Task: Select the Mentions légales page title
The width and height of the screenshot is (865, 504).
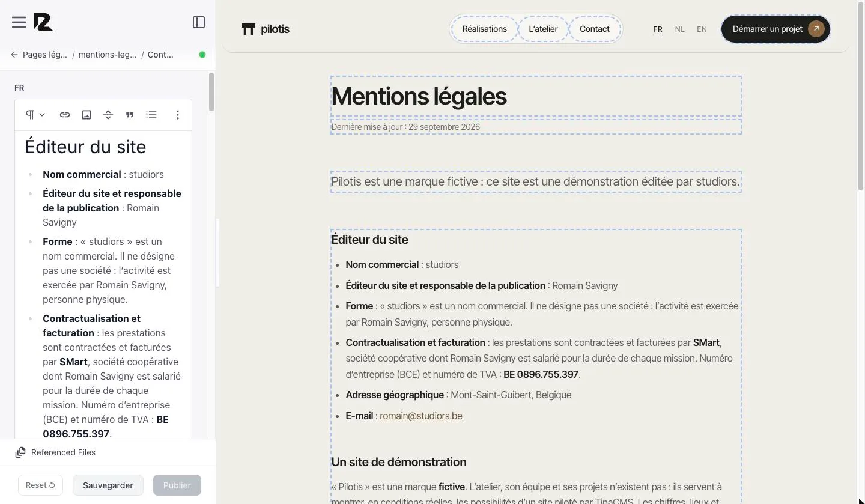Action: pyautogui.click(x=419, y=96)
